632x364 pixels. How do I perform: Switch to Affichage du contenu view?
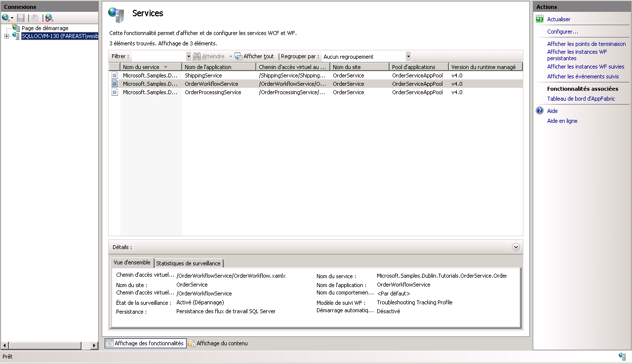point(218,343)
